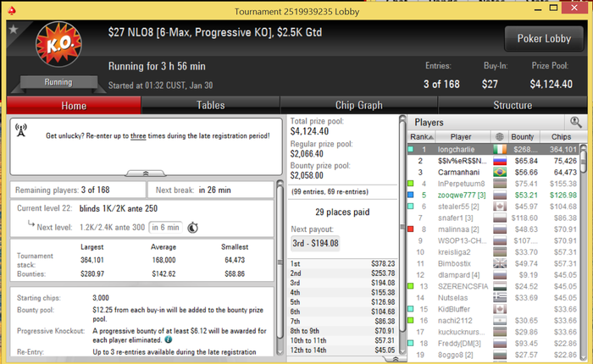This screenshot has width=593, height=364.
Task: Switch to the Tables tab
Action: [x=210, y=105]
